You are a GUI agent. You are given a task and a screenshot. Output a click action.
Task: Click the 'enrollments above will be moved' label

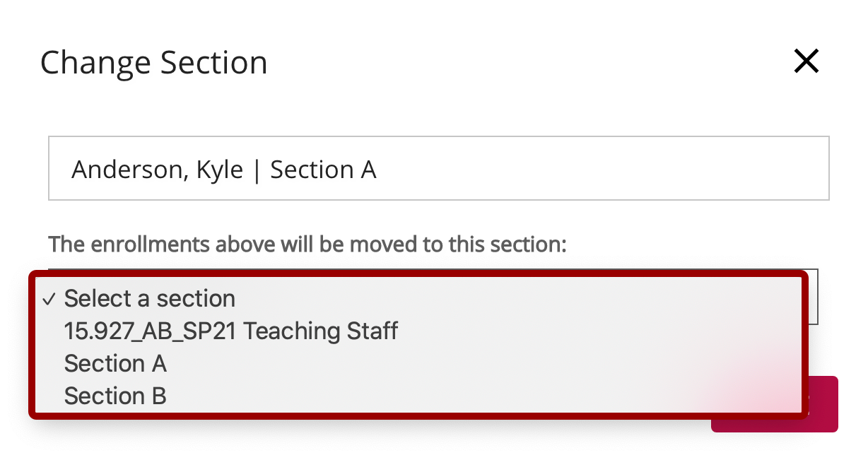click(307, 244)
